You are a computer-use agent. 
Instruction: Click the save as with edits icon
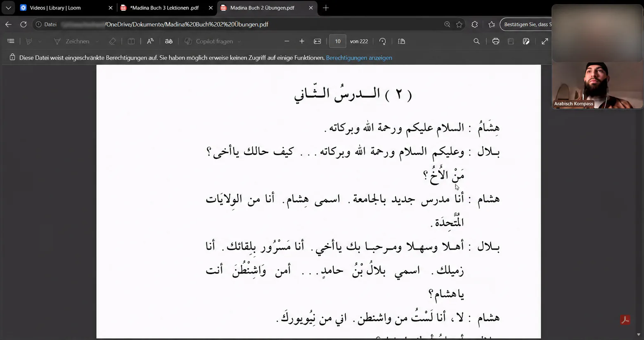click(x=526, y=41)
